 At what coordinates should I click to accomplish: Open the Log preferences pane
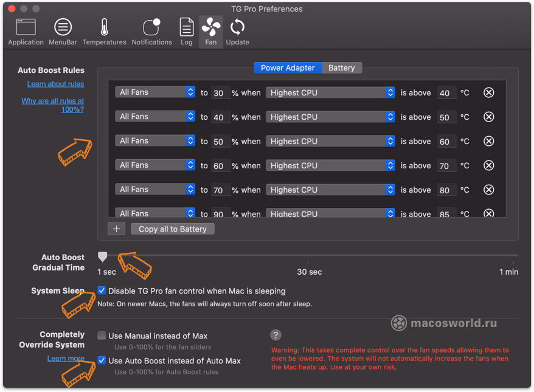click(x=186, y=32)
